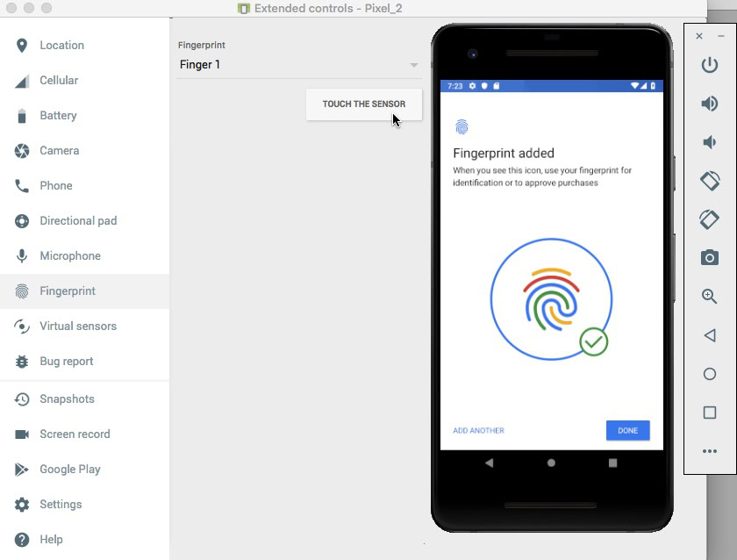Activate the emulator zoom magnifier
This screenshot has width=737, height=560.
(x=709, y=296)
